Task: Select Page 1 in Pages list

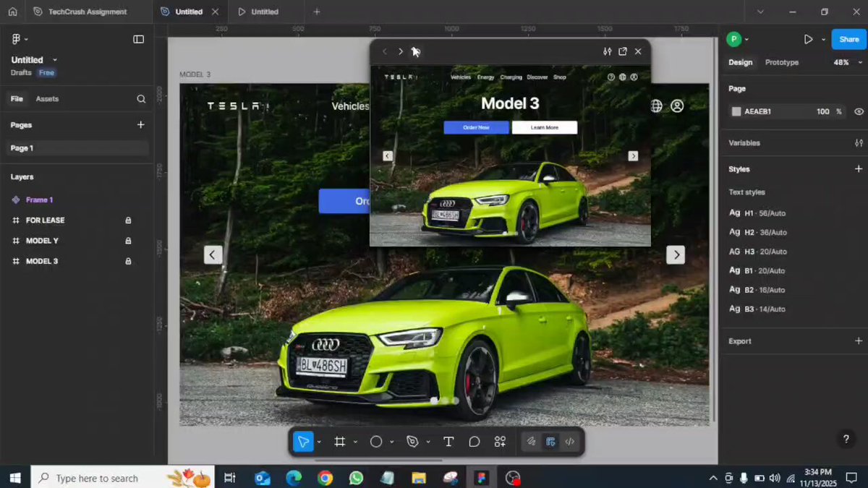Action: click(77, 148)
